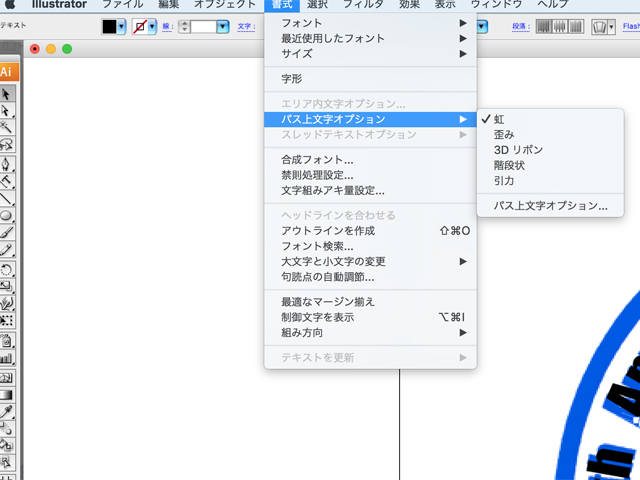This screenshot has width=640, height=480.
Task: Expand the 組み方向 submenu
Action: coord(370,333)
